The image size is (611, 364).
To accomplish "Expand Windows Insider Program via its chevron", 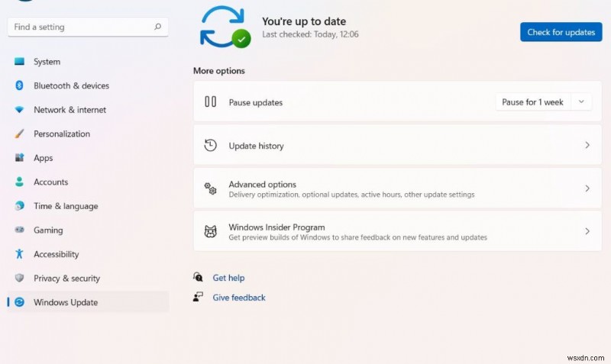I will [x=587, y=231].
